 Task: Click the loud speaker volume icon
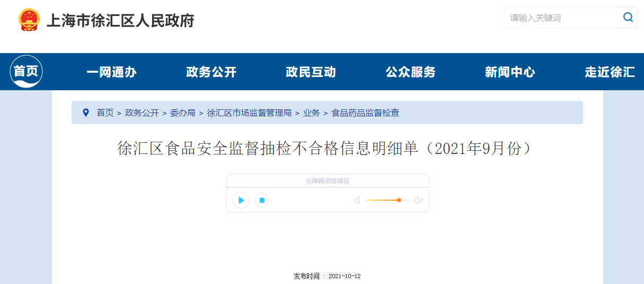pyautogui.click(x=418, y=200)
